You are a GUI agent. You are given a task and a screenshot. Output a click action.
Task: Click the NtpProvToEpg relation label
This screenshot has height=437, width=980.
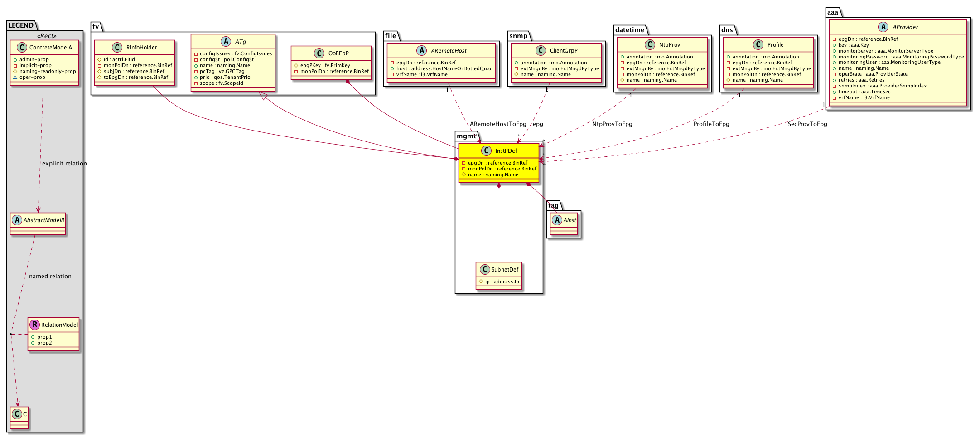(x=612, y=124)
